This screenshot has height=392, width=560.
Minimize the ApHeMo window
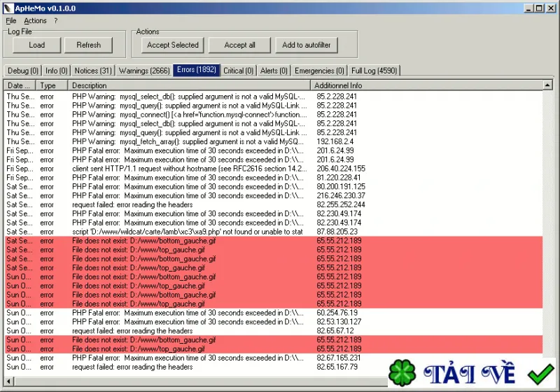click(529, 8)
